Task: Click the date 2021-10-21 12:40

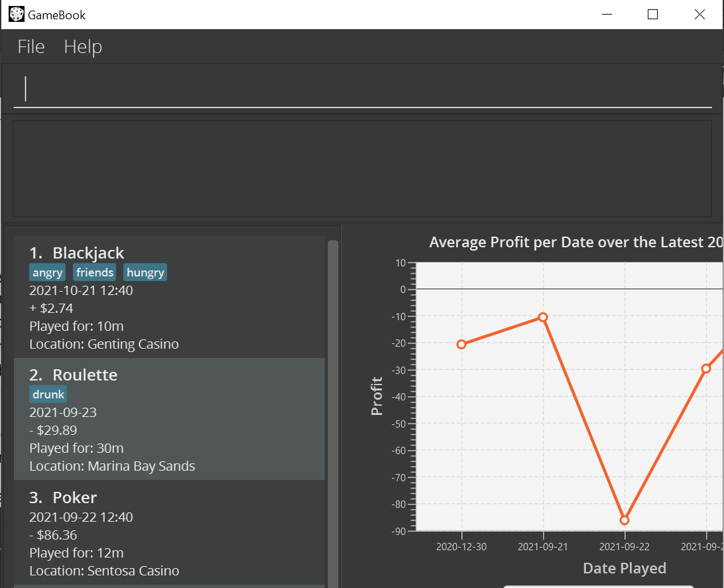Action: [x=82, y=290]
